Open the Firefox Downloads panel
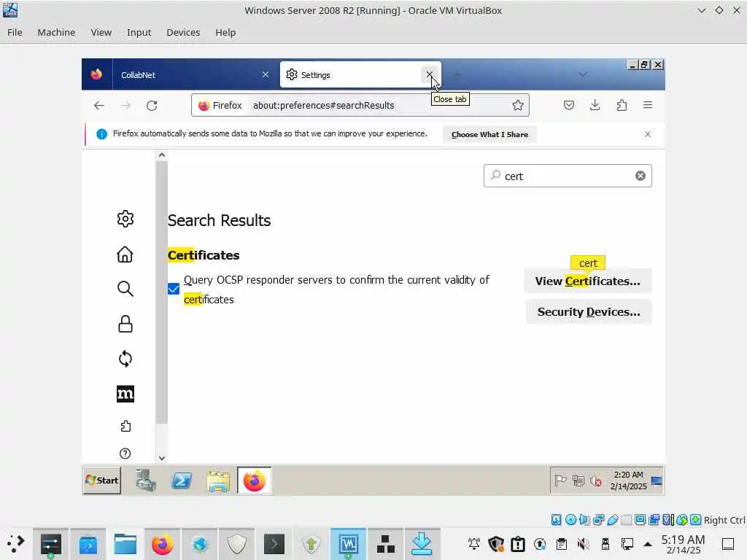Image resolution: width=747 pixels, height=560 pixels. click(x=595, y=105)
